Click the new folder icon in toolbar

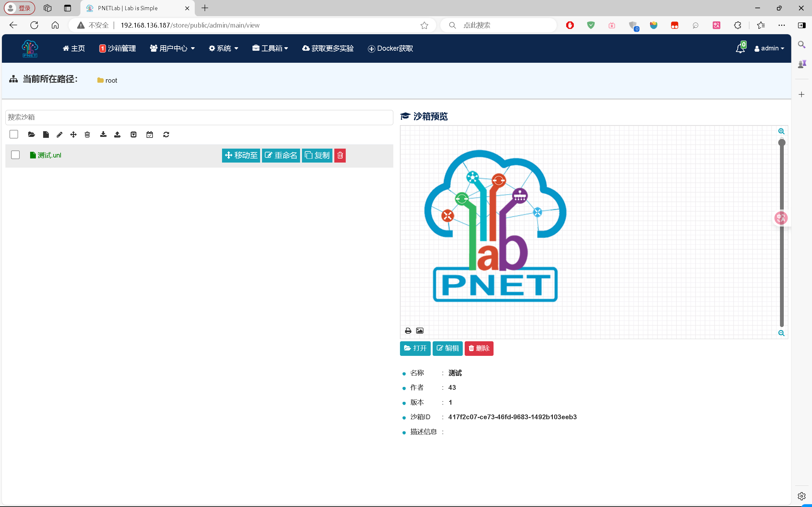[31, 134]
